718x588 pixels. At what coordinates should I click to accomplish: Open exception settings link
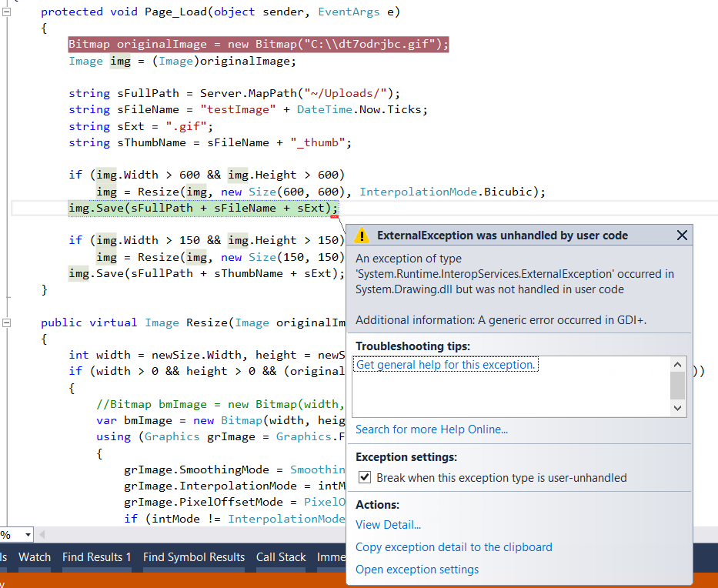[x=417, y=570]
